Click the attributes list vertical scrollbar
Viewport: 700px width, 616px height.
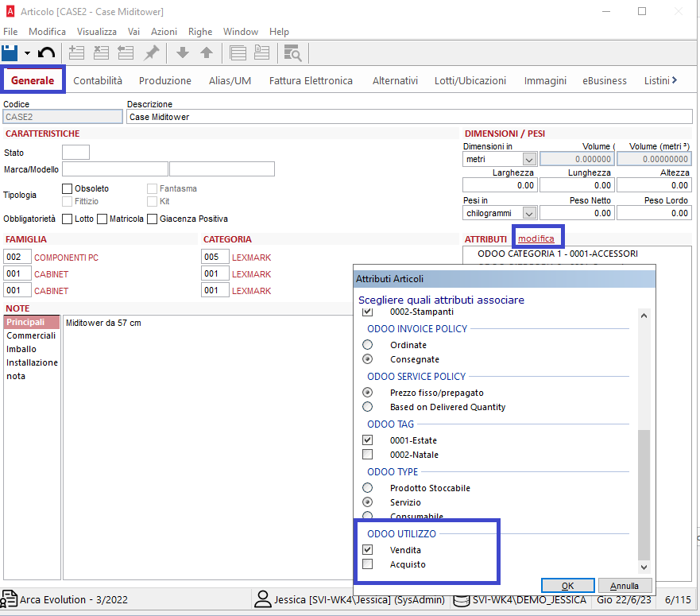click(644, 493)
